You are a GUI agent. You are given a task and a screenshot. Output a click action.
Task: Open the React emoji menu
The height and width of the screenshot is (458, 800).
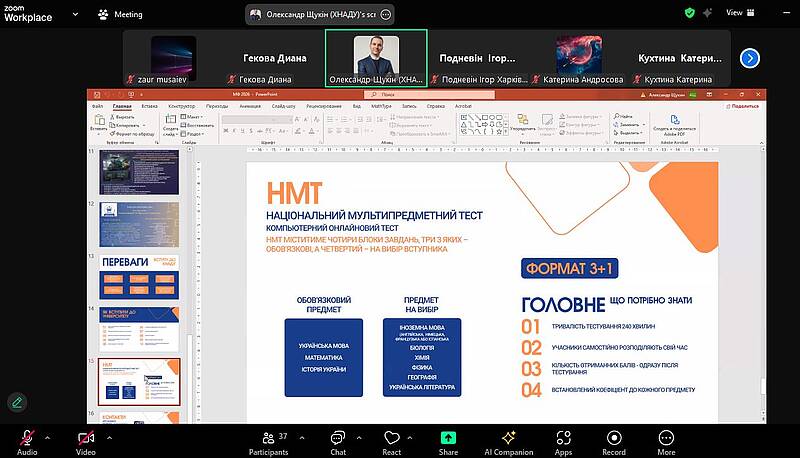tap(392, 440)
